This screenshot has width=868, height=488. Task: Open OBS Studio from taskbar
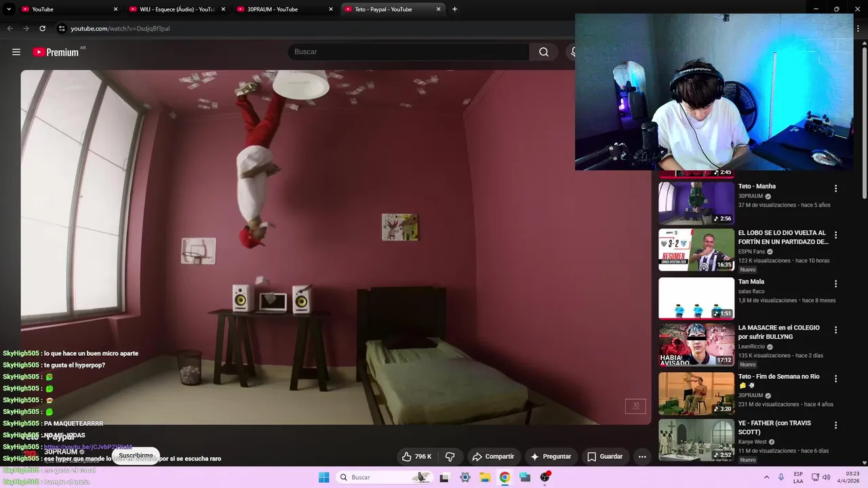click(545, 477)
